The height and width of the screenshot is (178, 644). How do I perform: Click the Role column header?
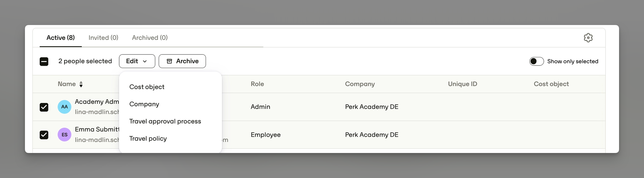point(257,84)
